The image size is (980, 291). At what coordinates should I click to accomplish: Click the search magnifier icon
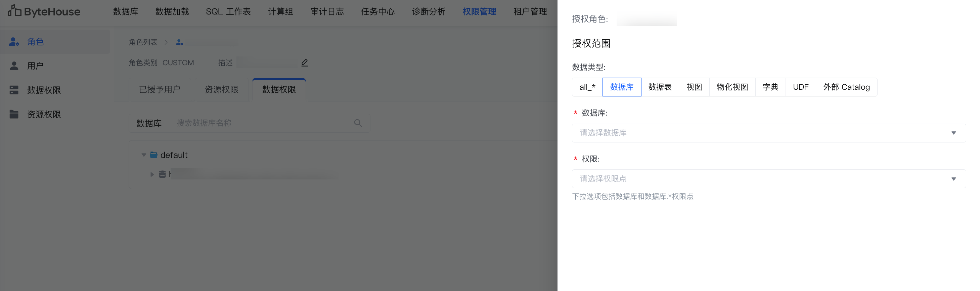click(x=358, y=123)
